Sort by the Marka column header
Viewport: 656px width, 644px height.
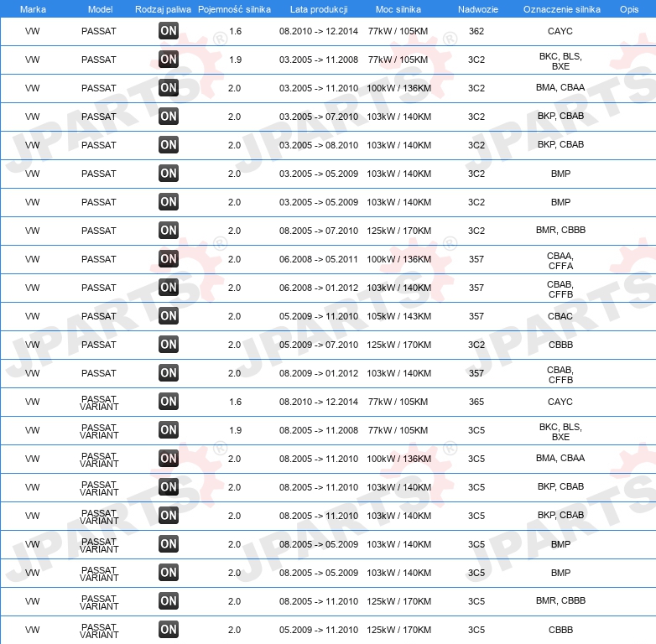point(33,9)
